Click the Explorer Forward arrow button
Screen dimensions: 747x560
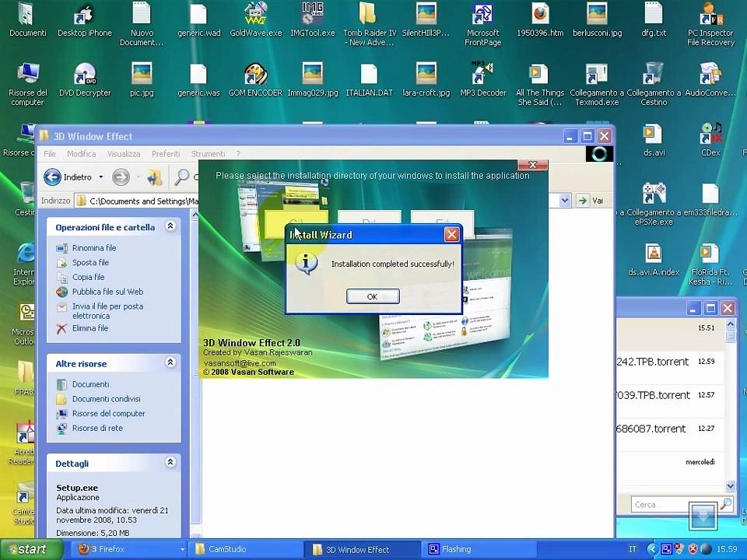[x=121, y=177]
